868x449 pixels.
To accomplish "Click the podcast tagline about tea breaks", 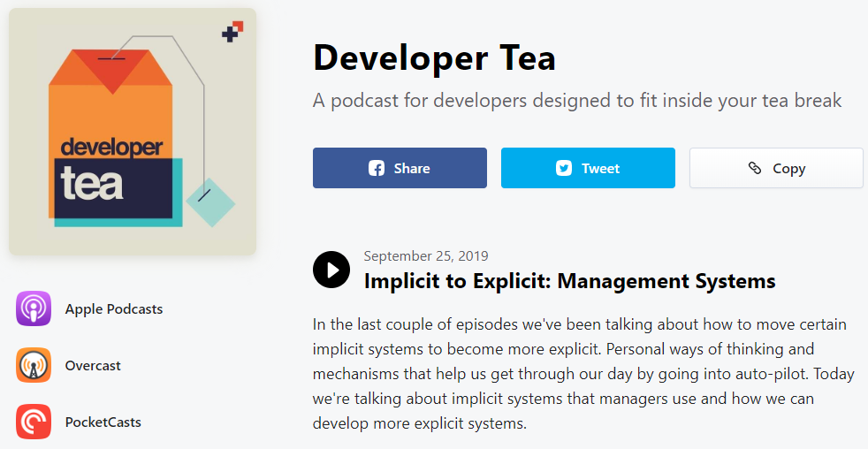I will click(x=577, y=100).
